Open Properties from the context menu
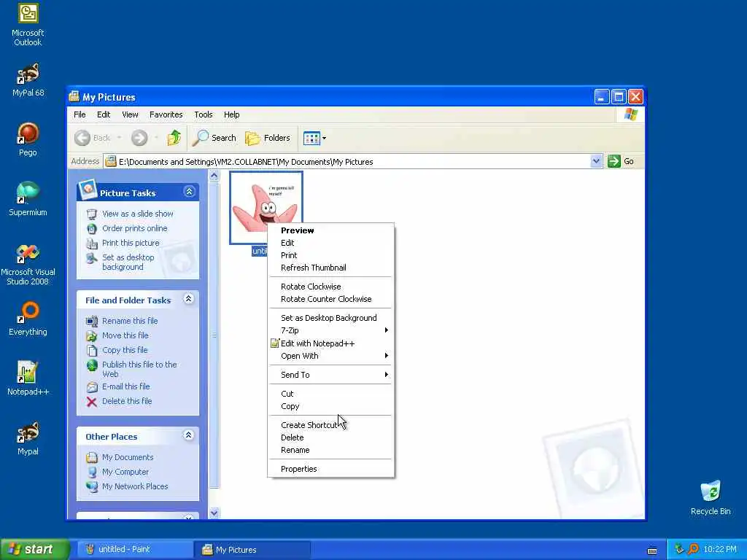The width and height of the screenshot is (747, 560). (330, 469)
